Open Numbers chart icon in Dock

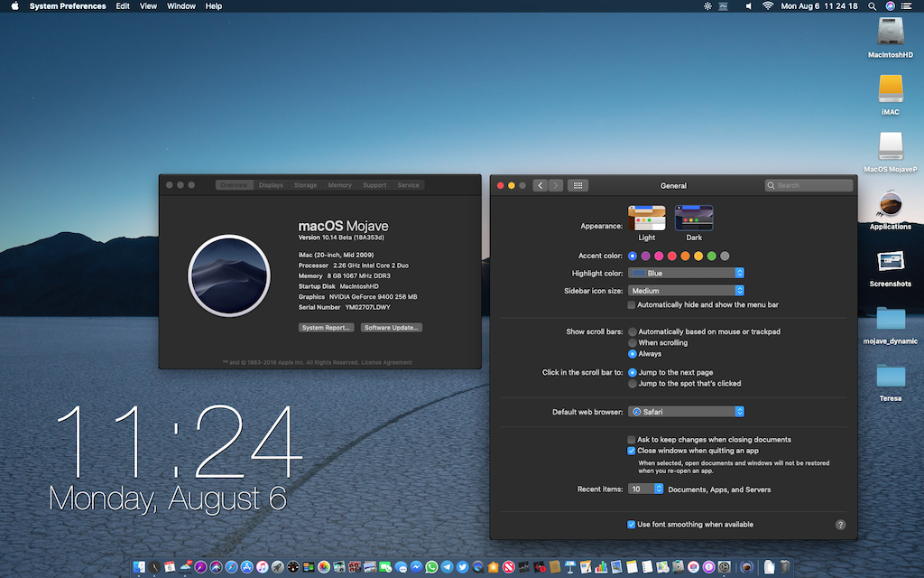601,567
